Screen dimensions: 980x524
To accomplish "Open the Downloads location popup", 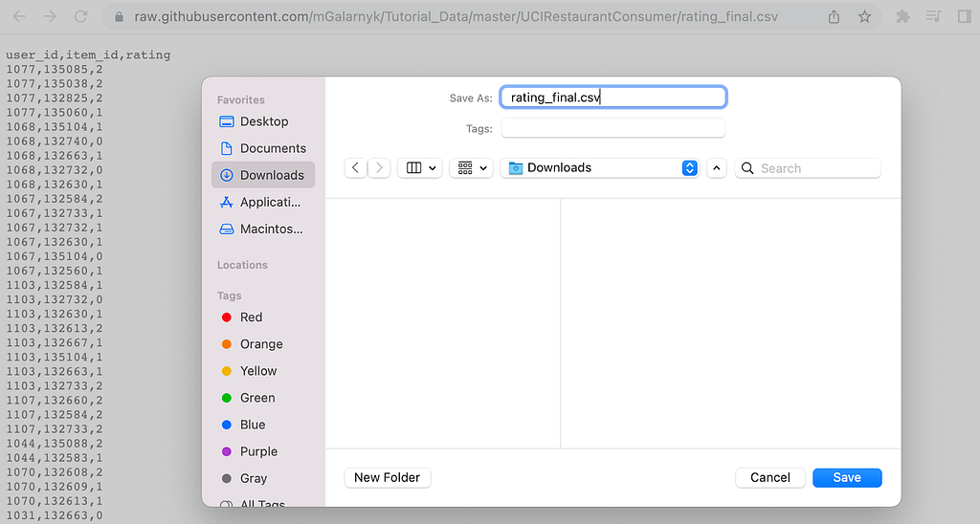I will (600, 168).
